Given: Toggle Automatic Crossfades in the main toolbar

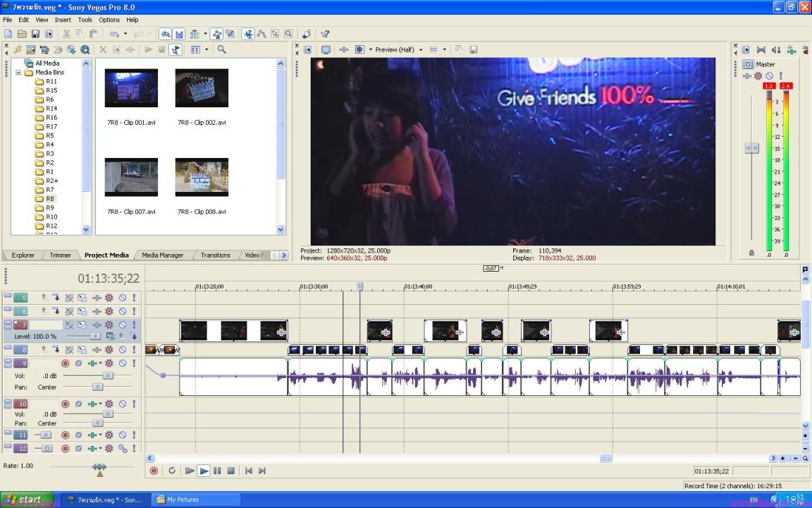Looking at the screenshot, I should [x=179, y=34].
